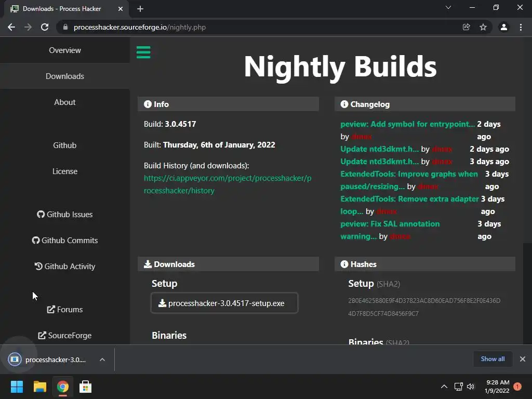
Task: Select Downloads in the sidebar
Action: click(x=65, y=76)
